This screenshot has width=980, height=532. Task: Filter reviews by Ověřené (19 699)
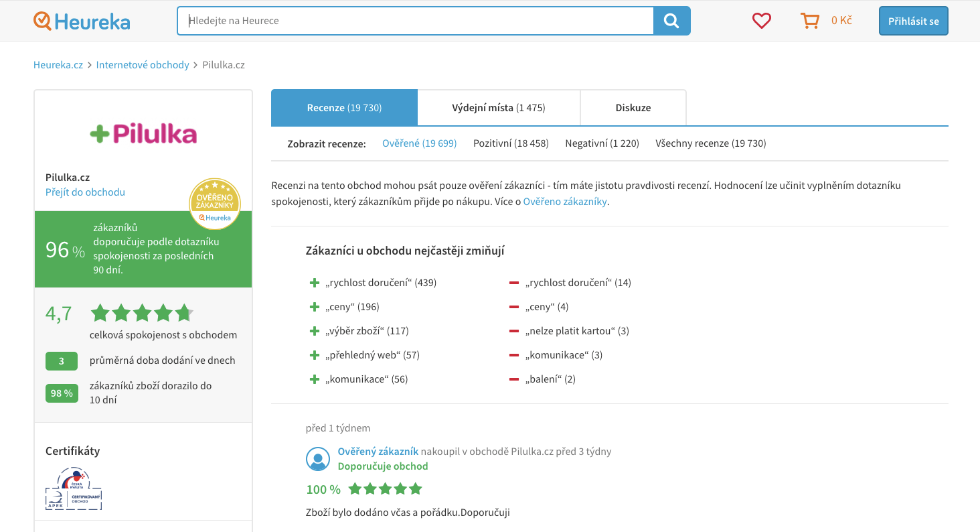pyautogui.click(x=420, y=143)
